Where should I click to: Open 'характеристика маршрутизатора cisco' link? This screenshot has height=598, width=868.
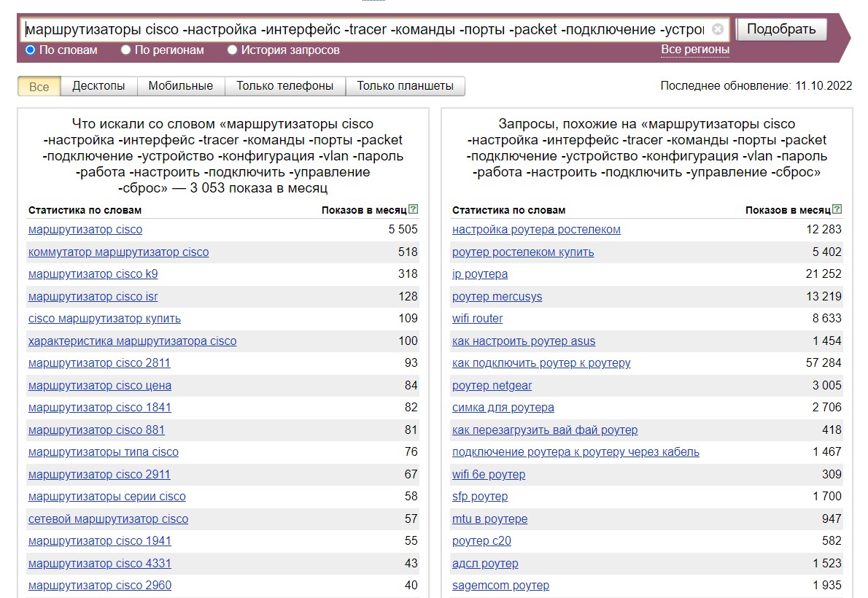point(132,341)
